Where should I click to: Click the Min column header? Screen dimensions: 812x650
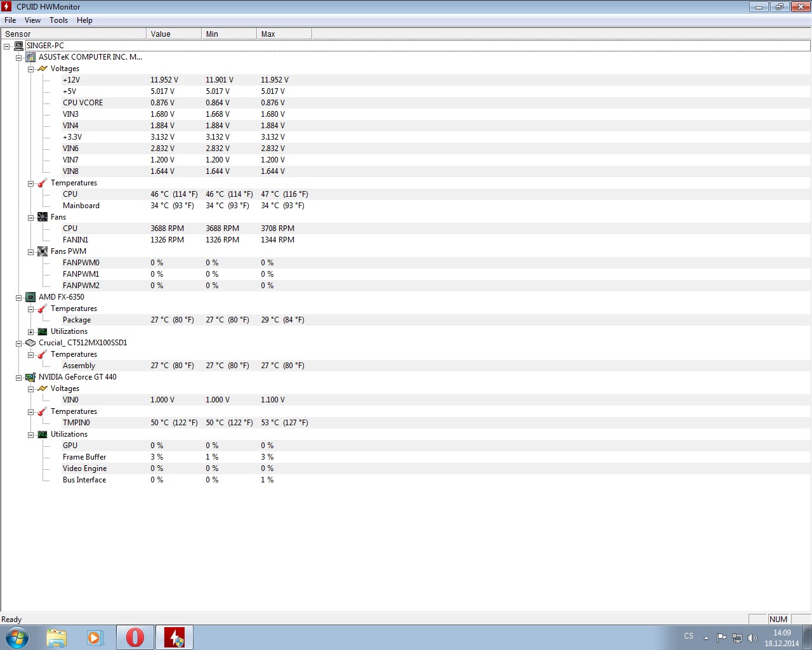pyautogui.click(x=229, y=34)
